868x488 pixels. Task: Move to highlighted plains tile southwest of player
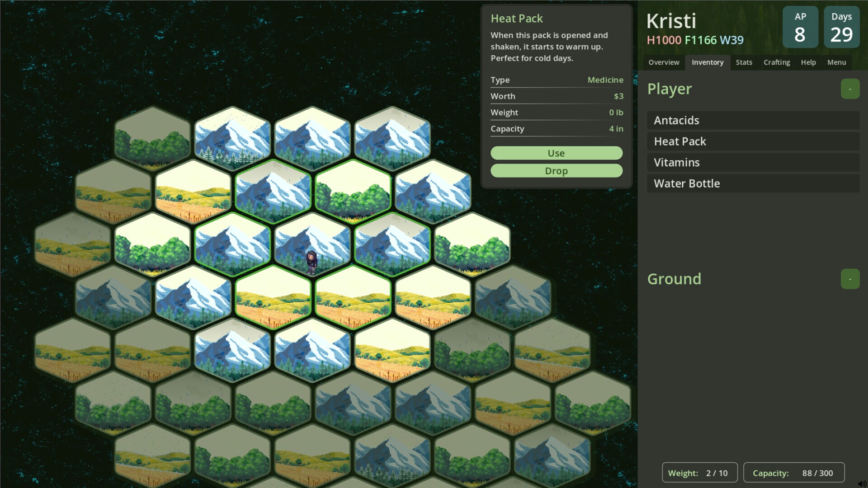coord(273,297)
